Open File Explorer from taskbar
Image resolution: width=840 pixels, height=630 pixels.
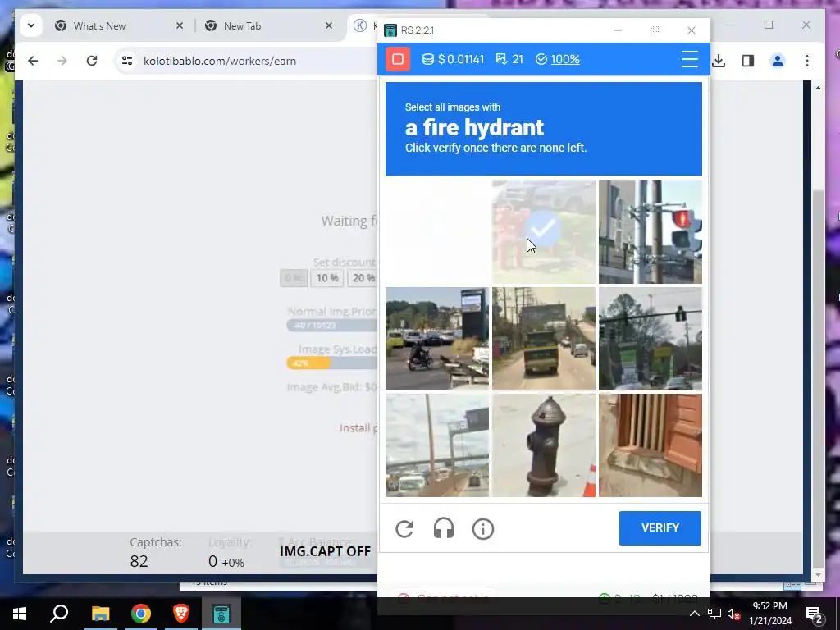point(100,614)
